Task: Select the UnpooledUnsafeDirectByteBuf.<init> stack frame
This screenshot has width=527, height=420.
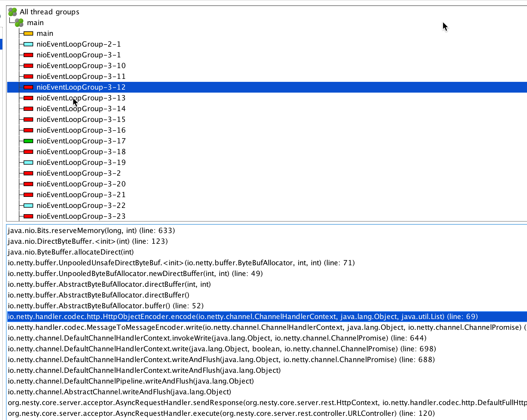Action: 181,263
